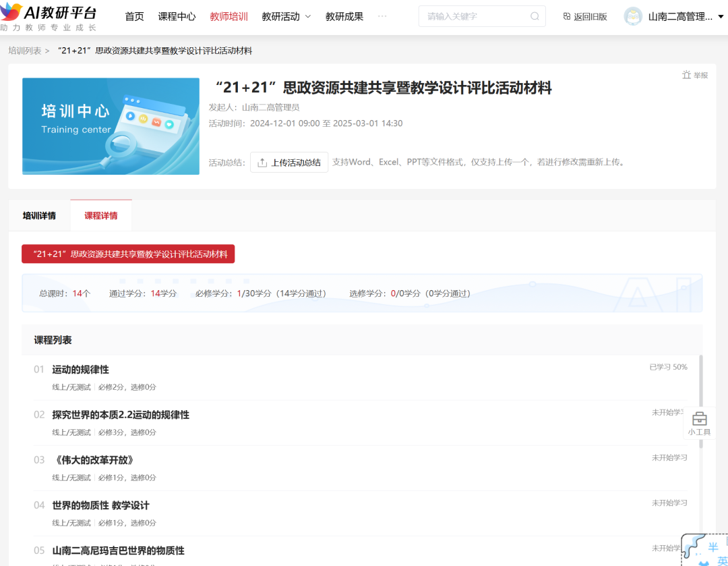
Task: Switch to the 培训详情 tab
Action: pos(40,216)
